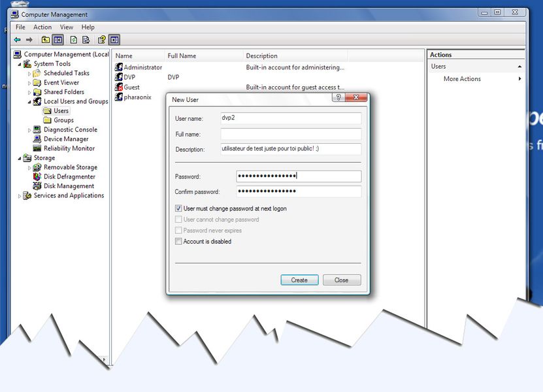Expand the Services and Applications node
543x392 pixels.
20,195
